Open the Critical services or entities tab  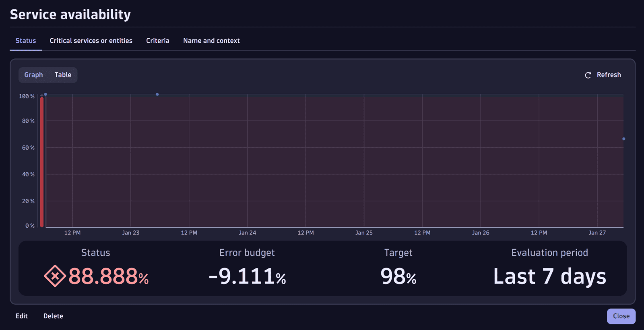coord(91,41)
